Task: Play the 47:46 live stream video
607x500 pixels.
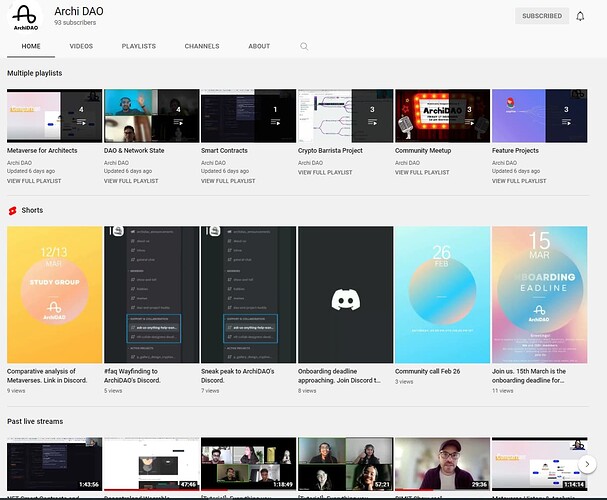Action: [151, 464]
